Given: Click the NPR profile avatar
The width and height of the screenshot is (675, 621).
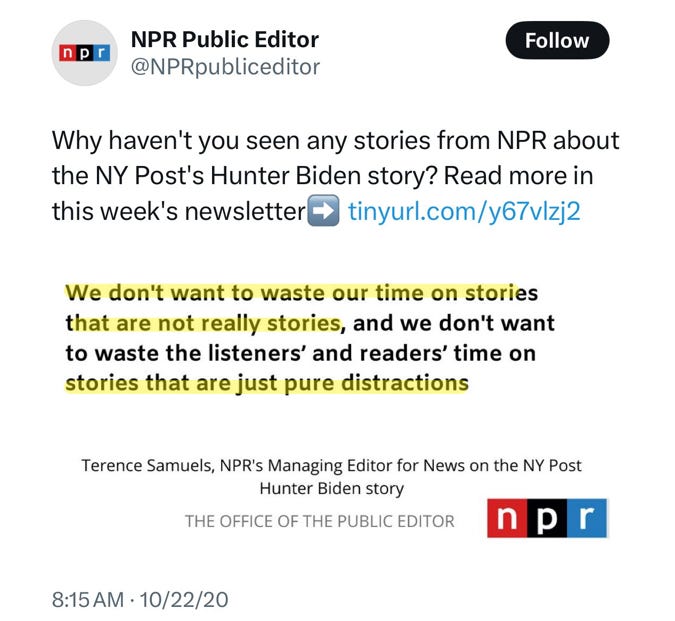Looking at the screenshot, I should click(x=82, y=54).
